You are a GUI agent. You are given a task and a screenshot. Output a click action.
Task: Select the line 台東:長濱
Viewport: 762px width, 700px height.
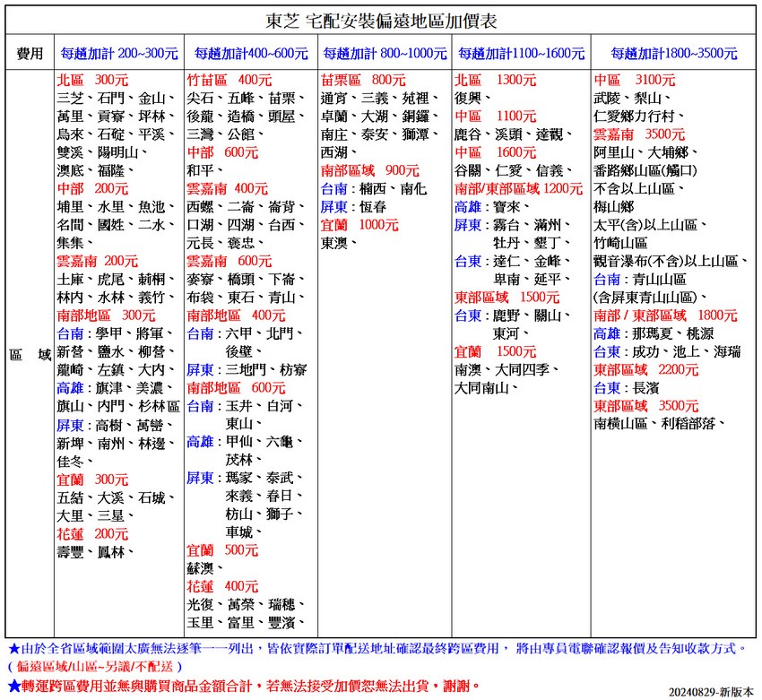pos(626,388)
